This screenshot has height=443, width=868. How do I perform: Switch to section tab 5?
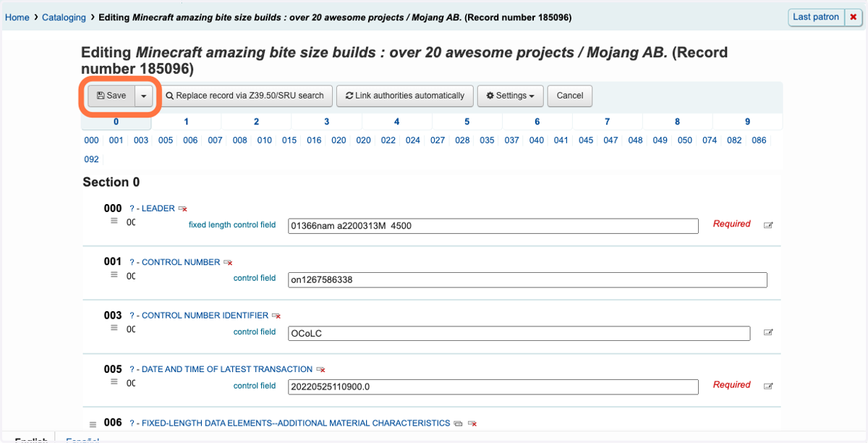467,122
